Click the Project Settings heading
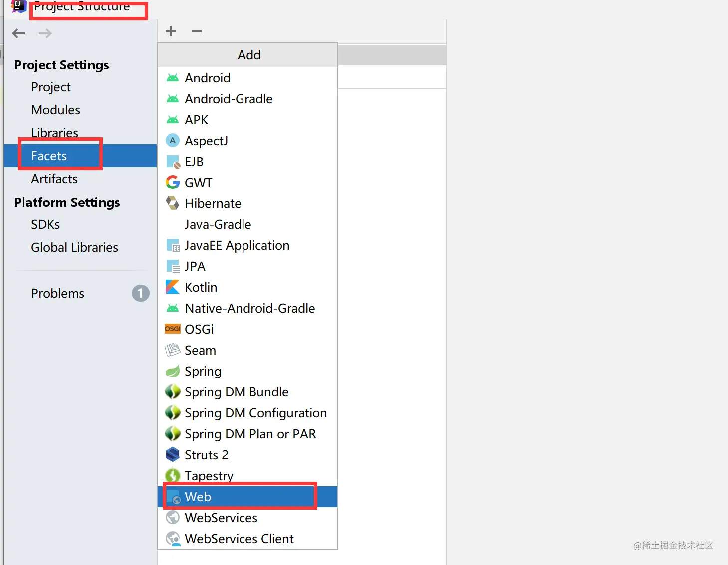Viewport: 728px width, 565px height. point(61,65)
